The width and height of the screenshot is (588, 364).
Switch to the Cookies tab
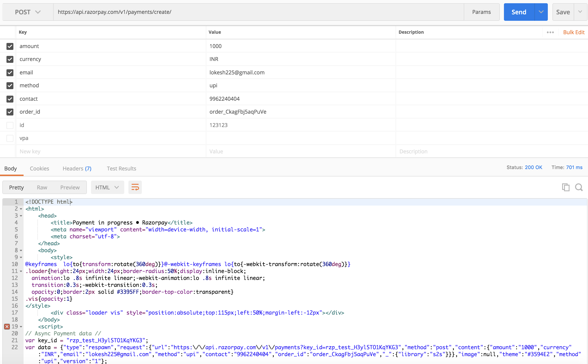(x=39, y=169)
